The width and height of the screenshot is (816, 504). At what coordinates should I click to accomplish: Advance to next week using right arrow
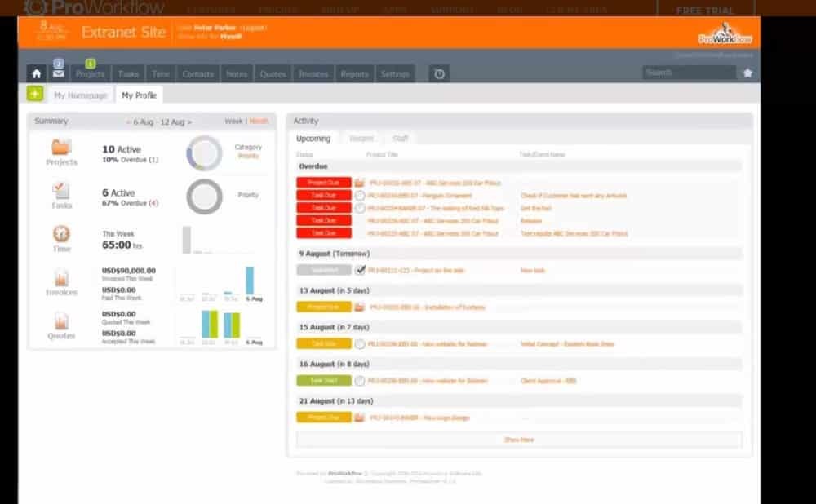pos(190,122)
